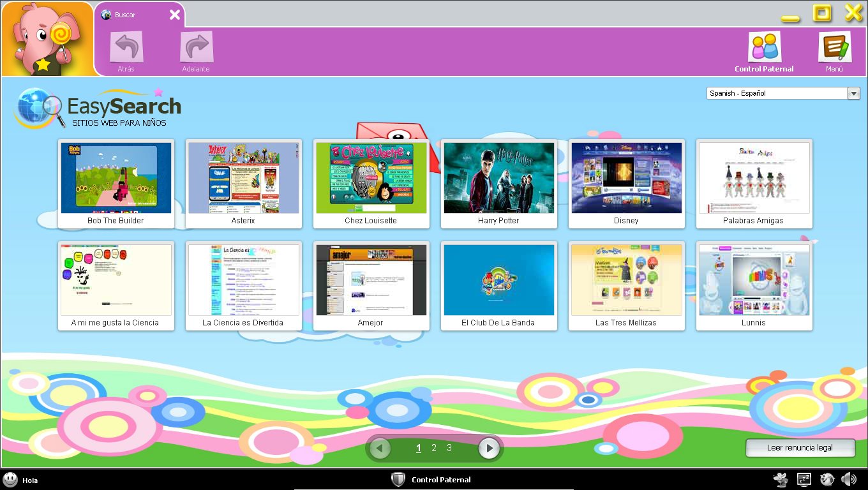
Task: Click the pink elephant mascot logo
Action: 47,39
